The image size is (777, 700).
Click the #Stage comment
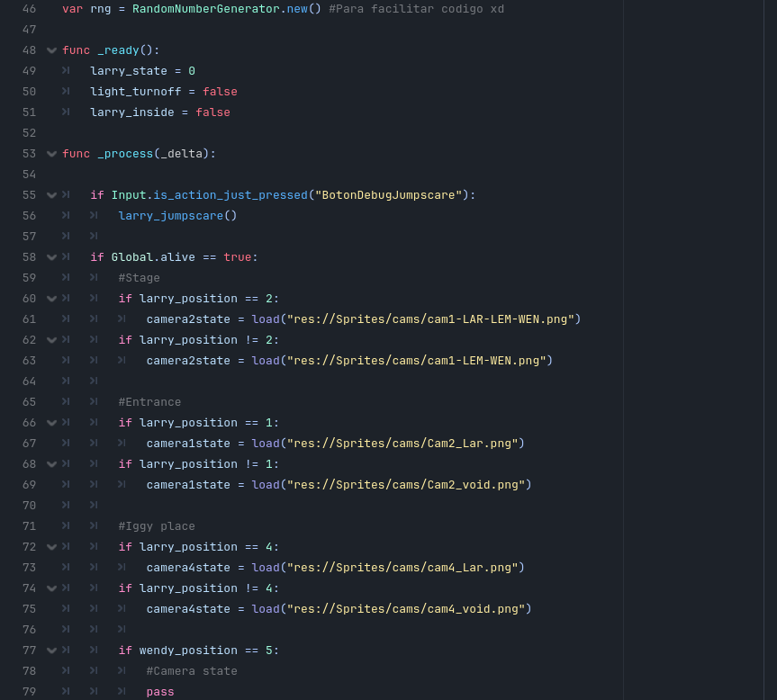(140, 278)
